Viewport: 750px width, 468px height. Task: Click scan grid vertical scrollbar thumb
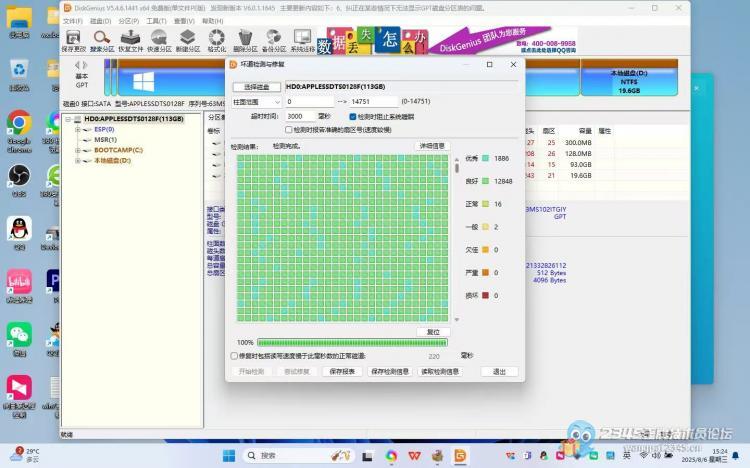coord(457,167)
